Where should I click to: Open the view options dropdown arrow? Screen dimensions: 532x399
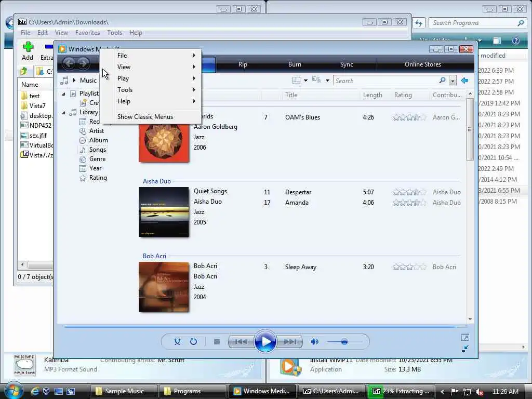click(x=327, y=81)
